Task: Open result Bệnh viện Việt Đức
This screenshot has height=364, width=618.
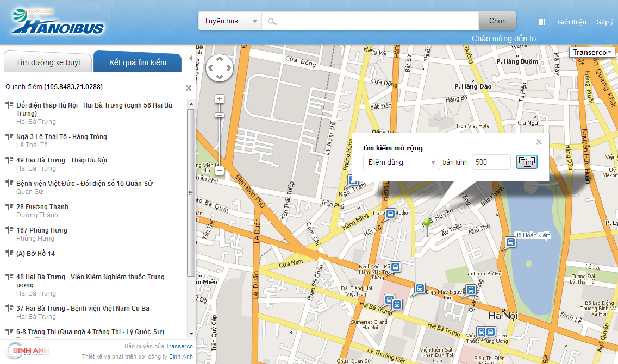Action: [x=84, y=183]
